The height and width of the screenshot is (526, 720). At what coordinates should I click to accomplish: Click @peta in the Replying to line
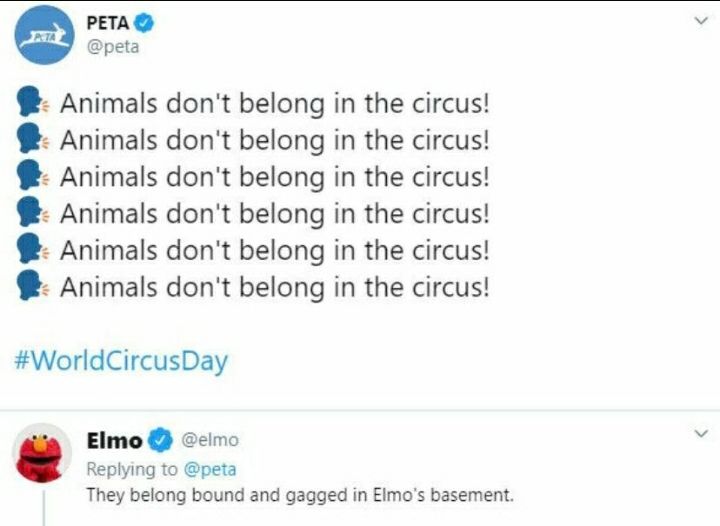pyautogui.click(x=210, y=468)
